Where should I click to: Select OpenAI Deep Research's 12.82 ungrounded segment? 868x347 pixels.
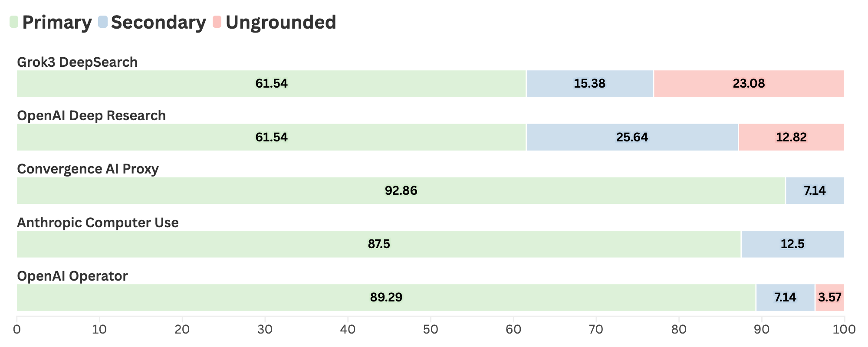click(791, 137)
